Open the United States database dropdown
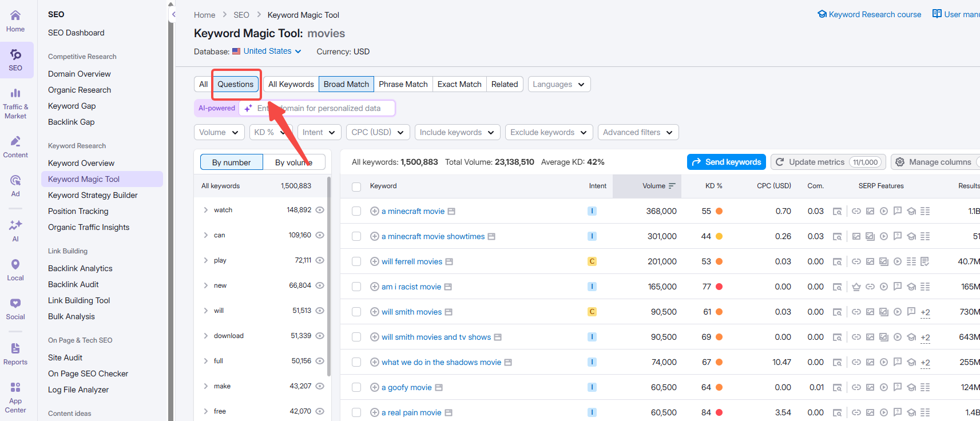 (267, 51)
